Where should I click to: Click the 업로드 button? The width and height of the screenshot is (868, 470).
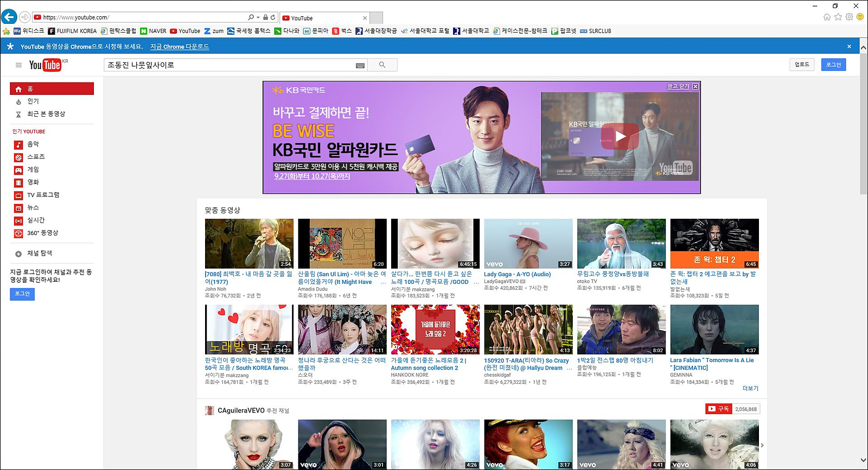[x=802, y=65]
